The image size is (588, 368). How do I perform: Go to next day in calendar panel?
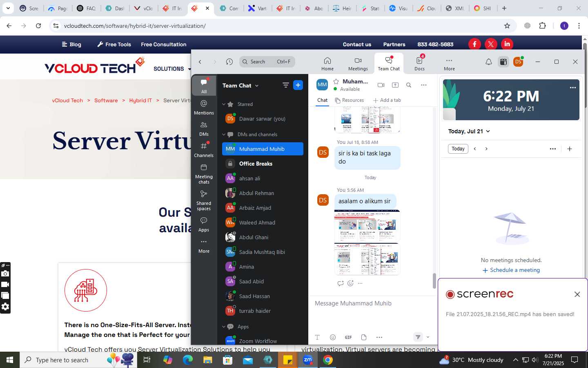click(486, 149)
